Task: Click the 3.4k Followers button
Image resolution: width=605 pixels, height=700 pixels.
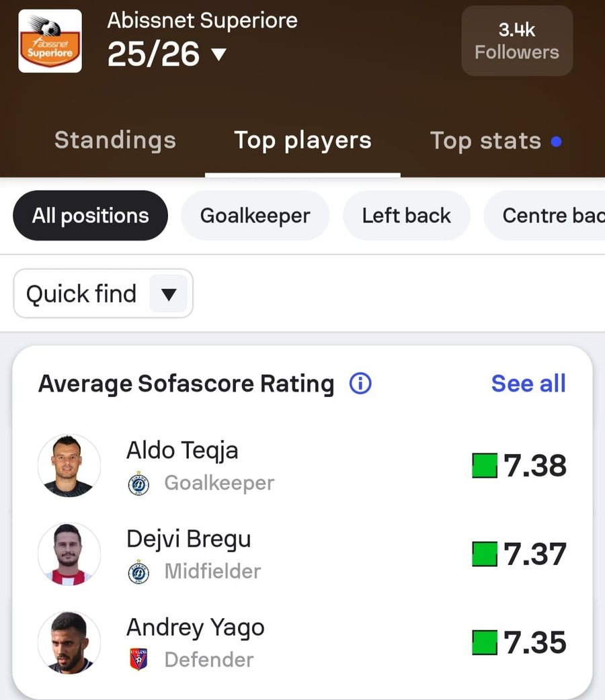Action: [x=517, y=41]
